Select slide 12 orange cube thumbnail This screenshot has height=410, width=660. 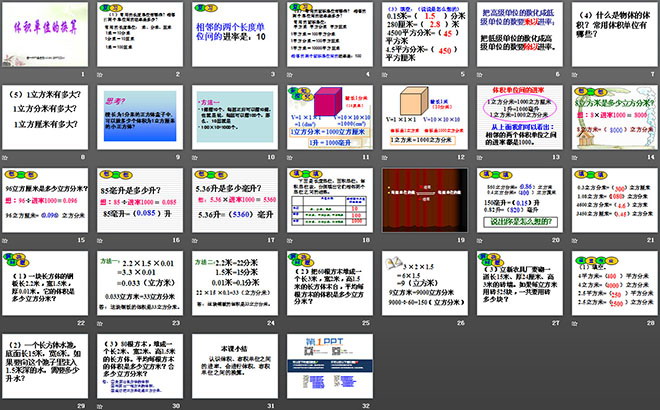[425, 117]
